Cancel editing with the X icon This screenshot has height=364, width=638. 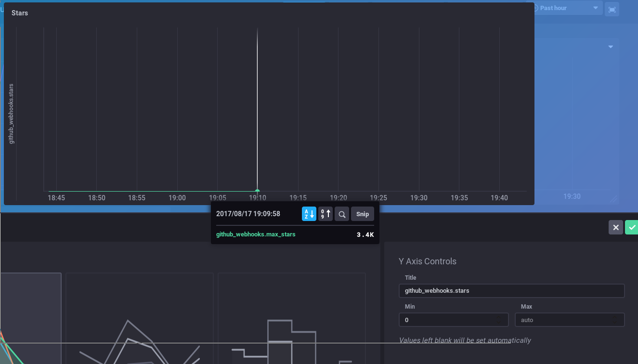pyautogui.click(x=615, y=227)
